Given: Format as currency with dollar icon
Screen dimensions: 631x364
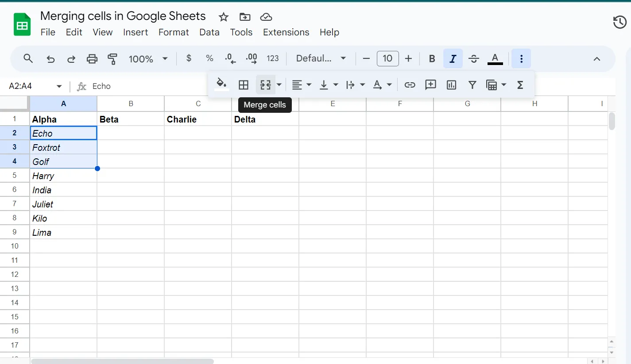Looking at the screenshot, I should (x=189, y=58).
